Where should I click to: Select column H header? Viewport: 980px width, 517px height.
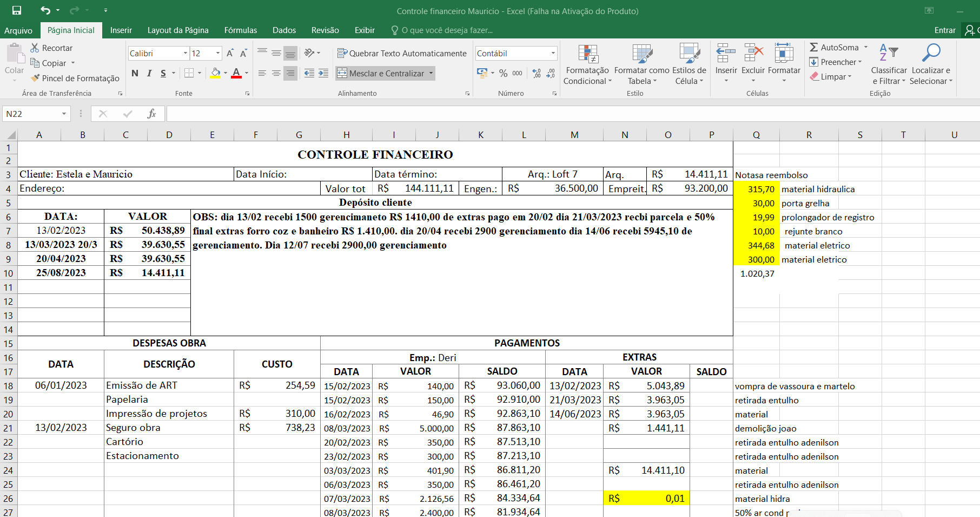(346, 135)
